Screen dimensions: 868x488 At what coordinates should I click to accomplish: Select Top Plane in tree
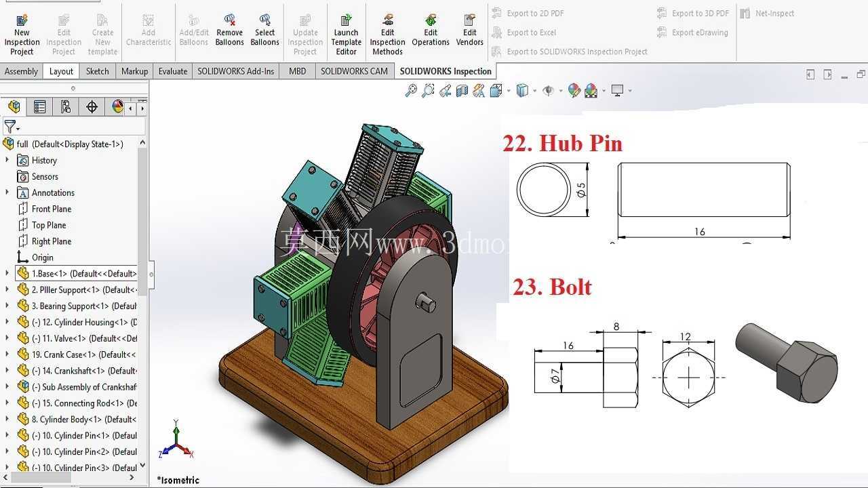(x=42, y=225)
